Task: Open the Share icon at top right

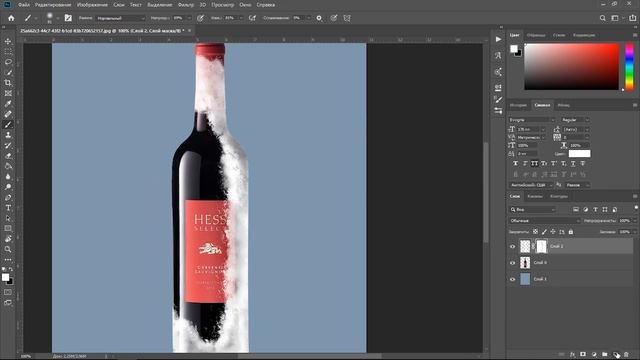Action: (x=632, y=18)
